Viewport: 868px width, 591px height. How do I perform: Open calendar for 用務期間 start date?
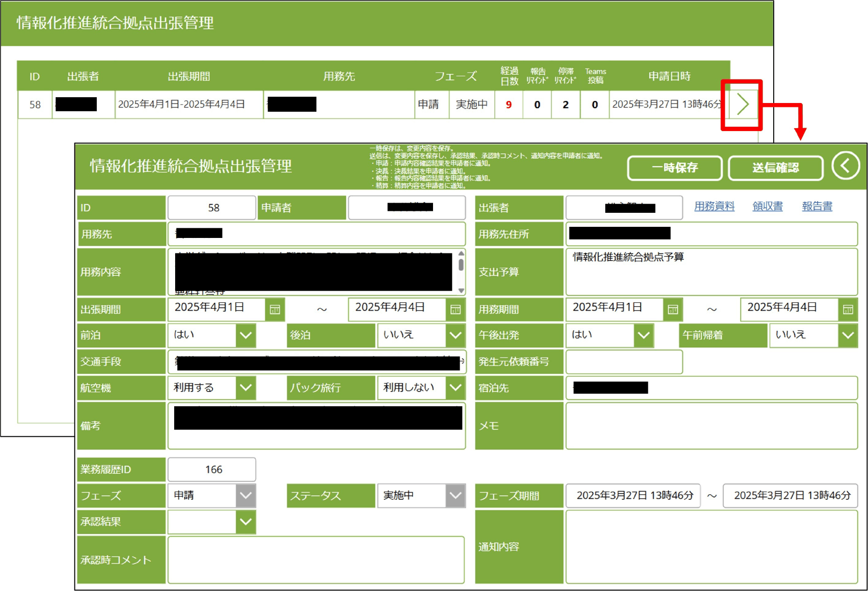pyautogui.click(x=673, y=310)
